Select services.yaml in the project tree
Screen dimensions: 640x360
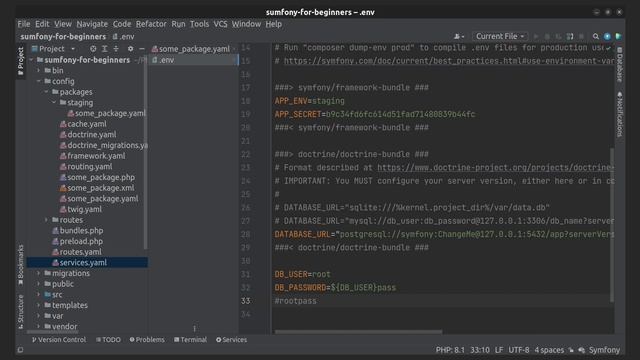(x=87, y=262)
